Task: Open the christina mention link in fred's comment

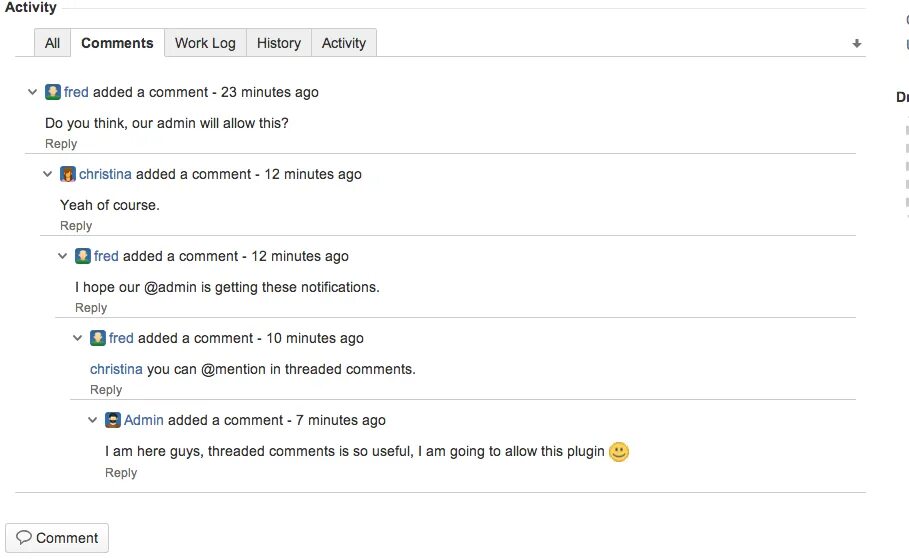Action: (116, 369)
